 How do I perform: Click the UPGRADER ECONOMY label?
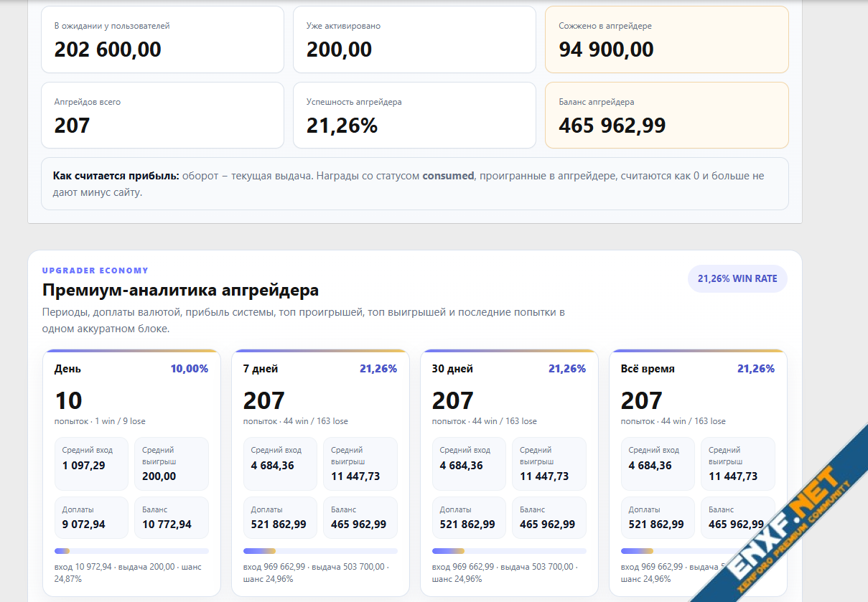point(95,271)
